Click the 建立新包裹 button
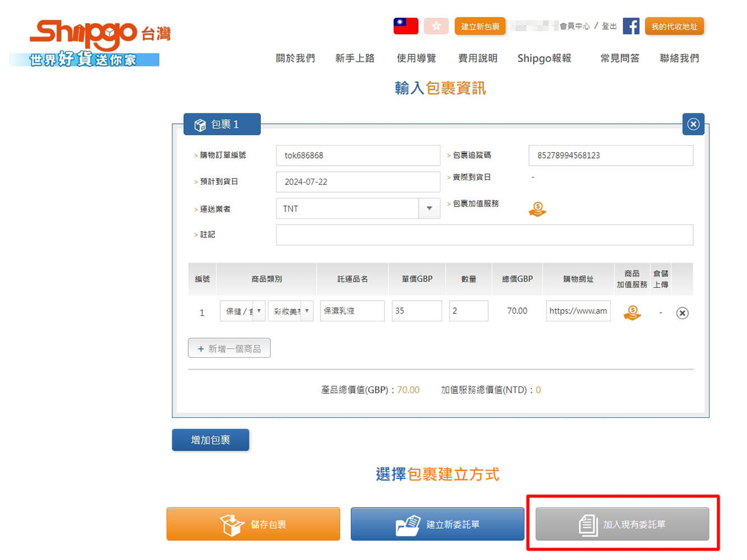 coord(480,26)
